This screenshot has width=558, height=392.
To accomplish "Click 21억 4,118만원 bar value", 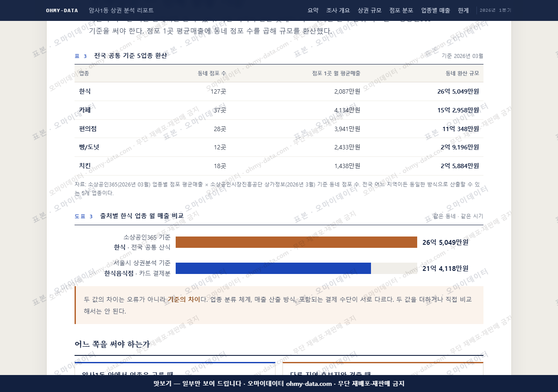I will [446, 268].
